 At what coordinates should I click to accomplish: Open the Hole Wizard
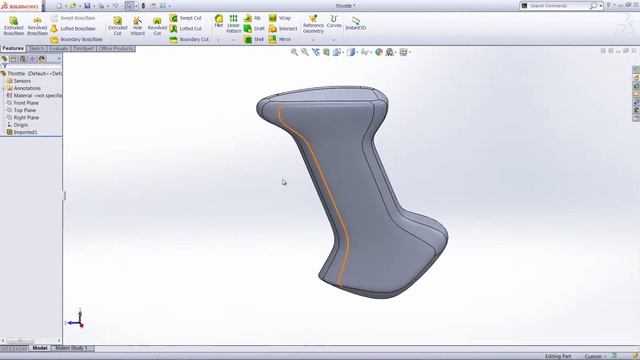[x=138, y=26]
